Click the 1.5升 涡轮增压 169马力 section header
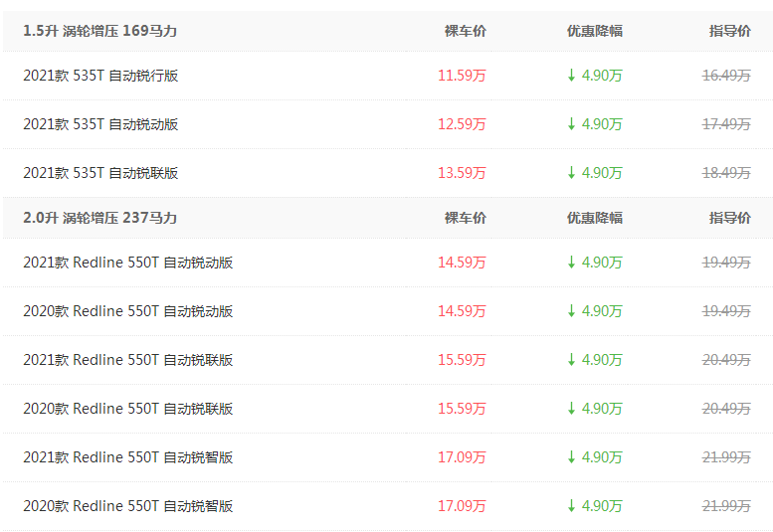Image resolution: width=773 pixels, height=532 pixels. (x=99, y=31)
